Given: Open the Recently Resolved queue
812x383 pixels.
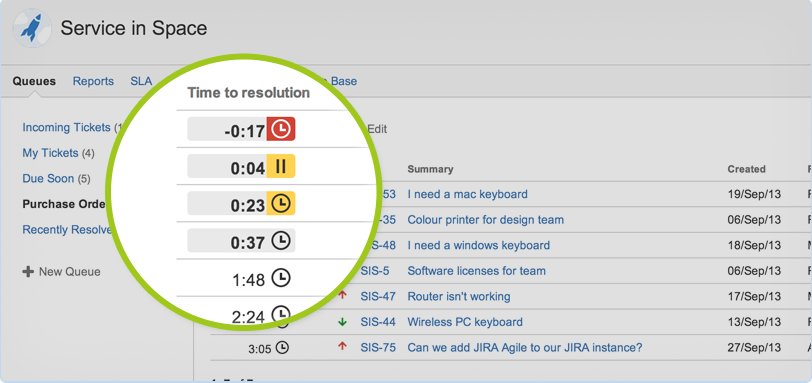Looking at the screenshot, I should click(x=67, y=230).
